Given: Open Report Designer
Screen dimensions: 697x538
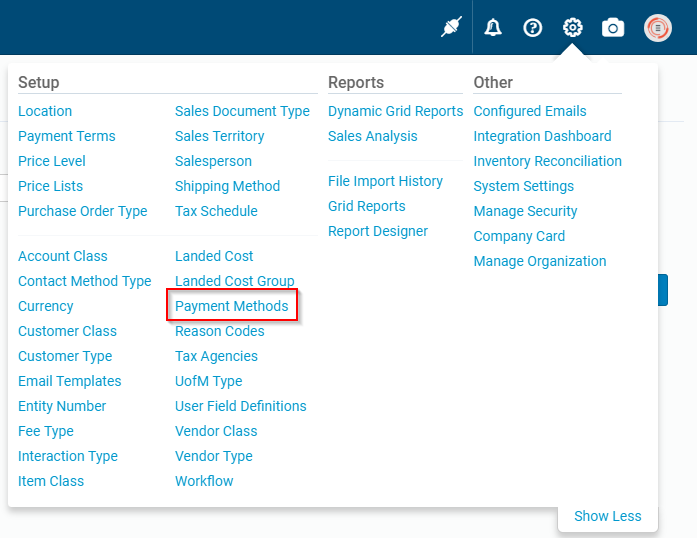Looking at the screenshot, I should [x=378, y=231].
